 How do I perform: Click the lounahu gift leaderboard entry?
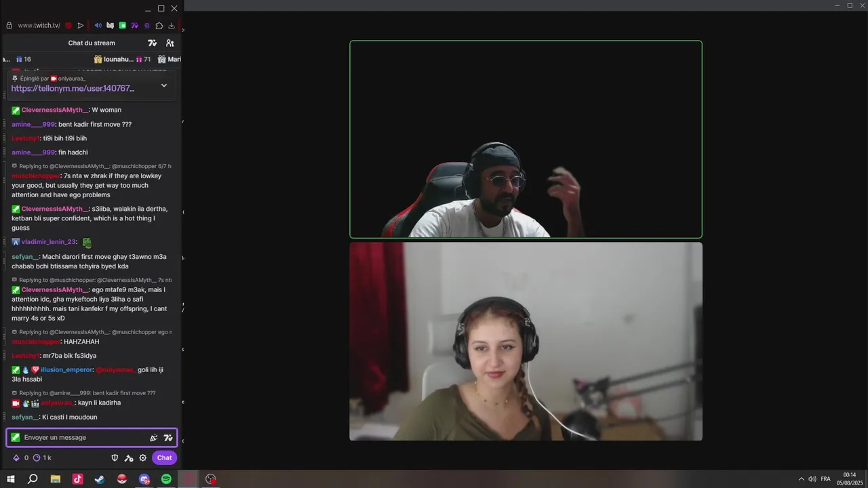pyautogui.click(x=122, y=59)
